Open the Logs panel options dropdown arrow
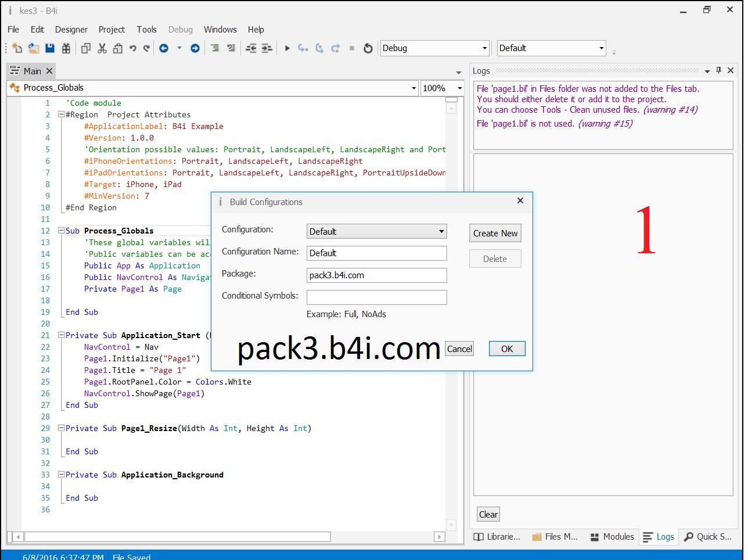The width and height of the screenshot is (748, 560). tap(707, 71)
